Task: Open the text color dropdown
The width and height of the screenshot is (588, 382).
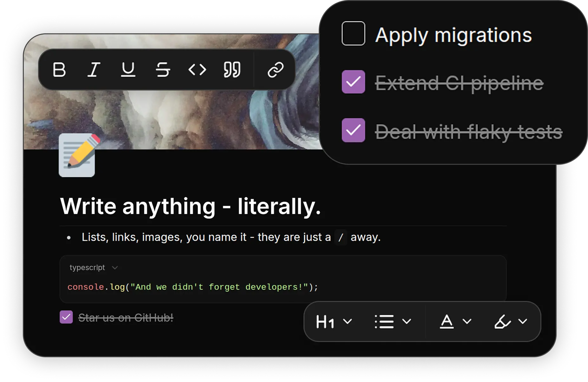Action: pyautogui.click(x=455, y=322)
